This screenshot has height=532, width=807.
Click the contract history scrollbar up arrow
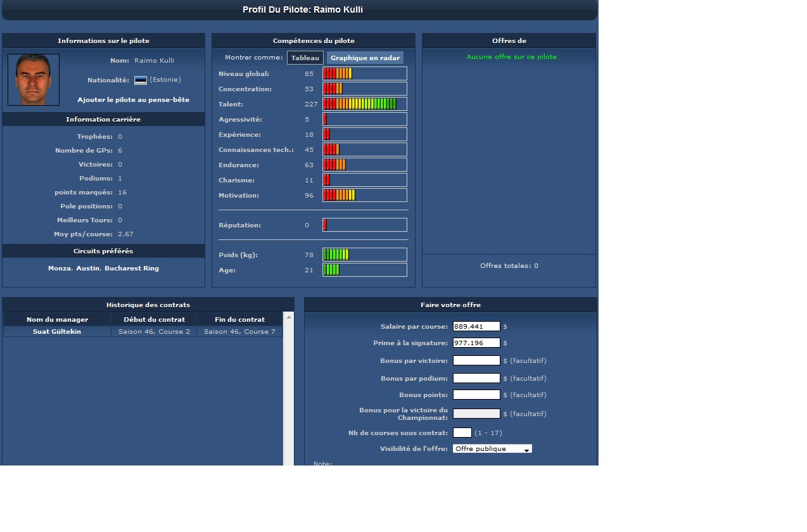289,317
